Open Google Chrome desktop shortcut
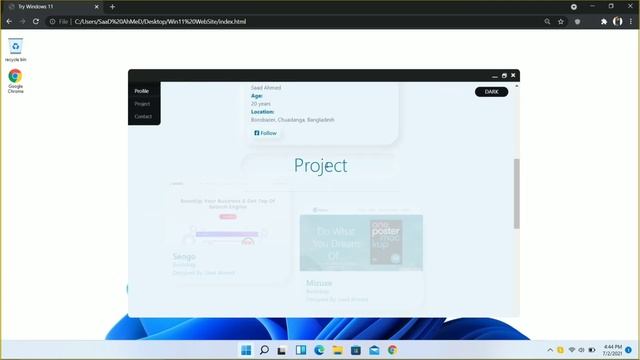The image size is (640, 360). coord(16,81)
